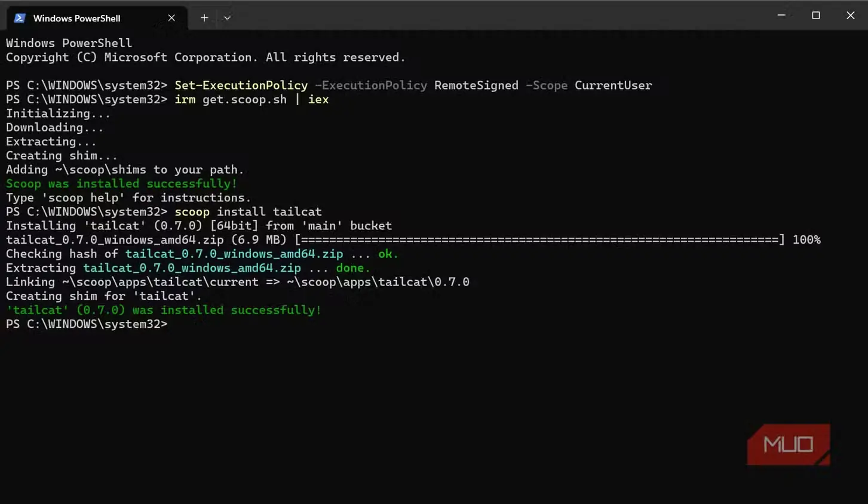
Task: Maximize the terminal window
Action: (x=816, y=15)
